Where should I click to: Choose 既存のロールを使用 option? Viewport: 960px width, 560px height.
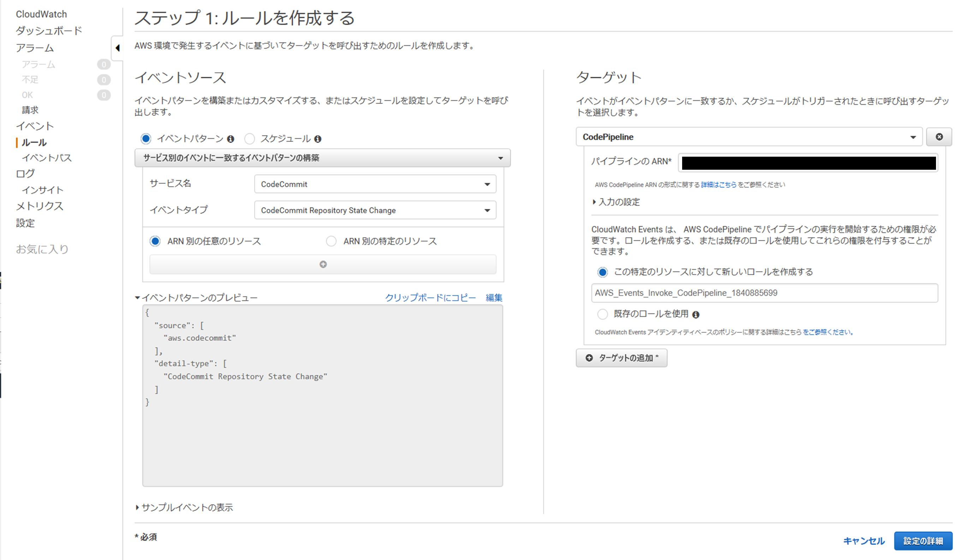click(x=603, y=314)
